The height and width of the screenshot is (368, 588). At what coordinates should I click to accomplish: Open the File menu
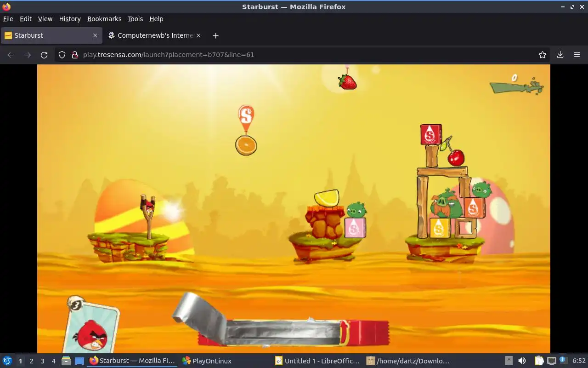(8, 19)
